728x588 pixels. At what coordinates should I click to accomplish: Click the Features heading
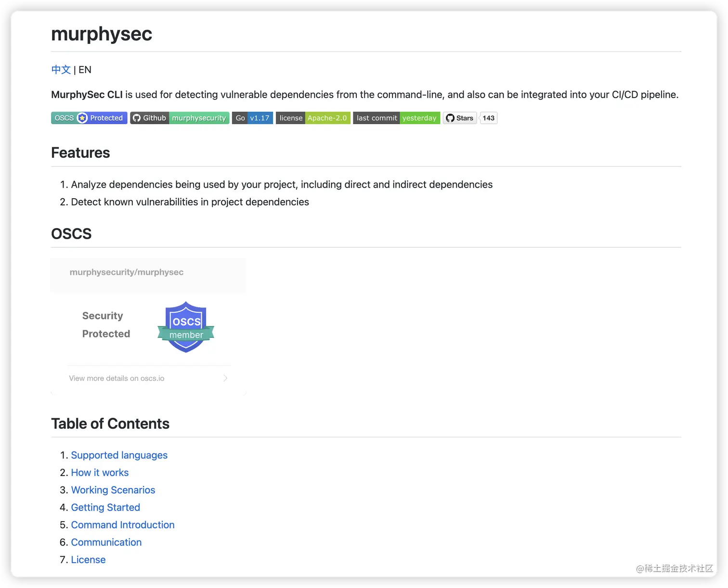click(80, 153)
